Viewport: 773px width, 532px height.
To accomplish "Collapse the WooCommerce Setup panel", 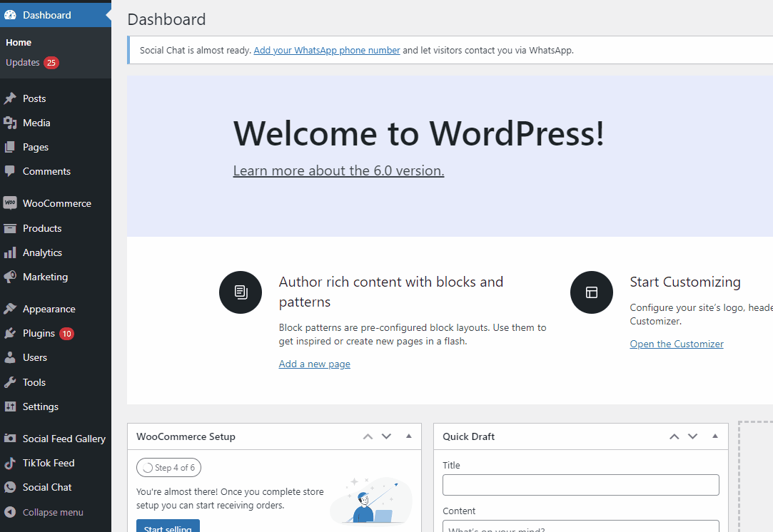I will (409, 436).
